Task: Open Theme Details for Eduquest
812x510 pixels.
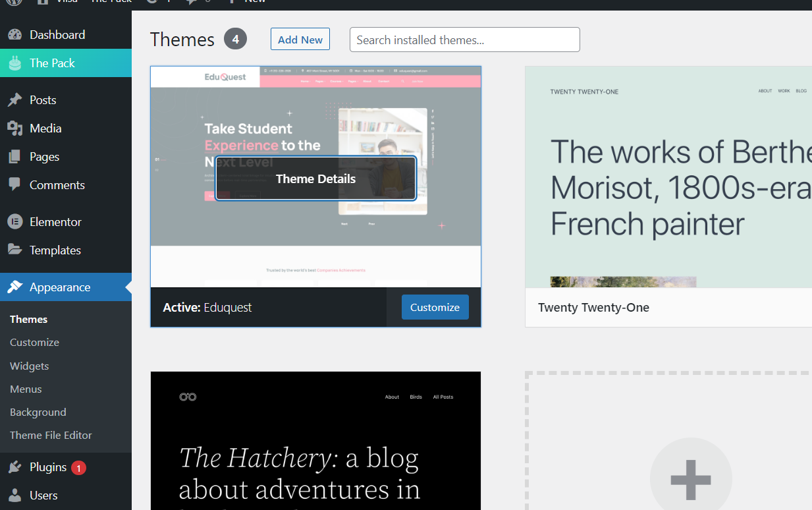Action: pos(315,179)
